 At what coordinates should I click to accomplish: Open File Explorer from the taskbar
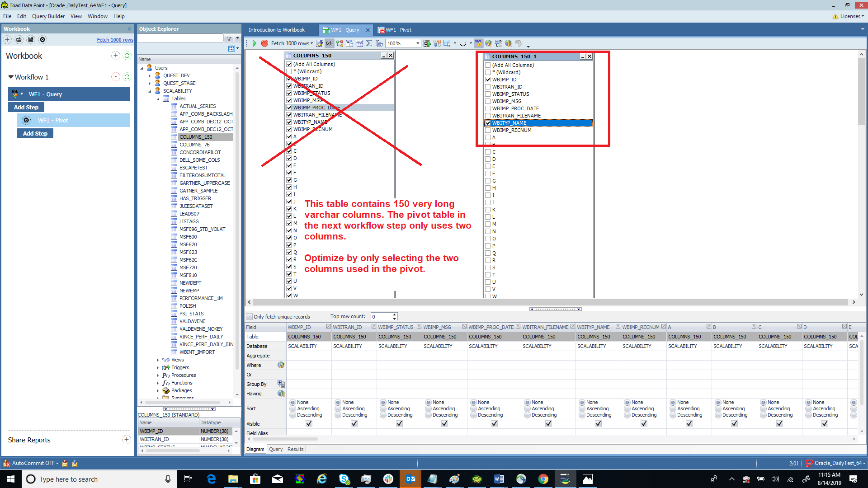(x=233, y=479)
